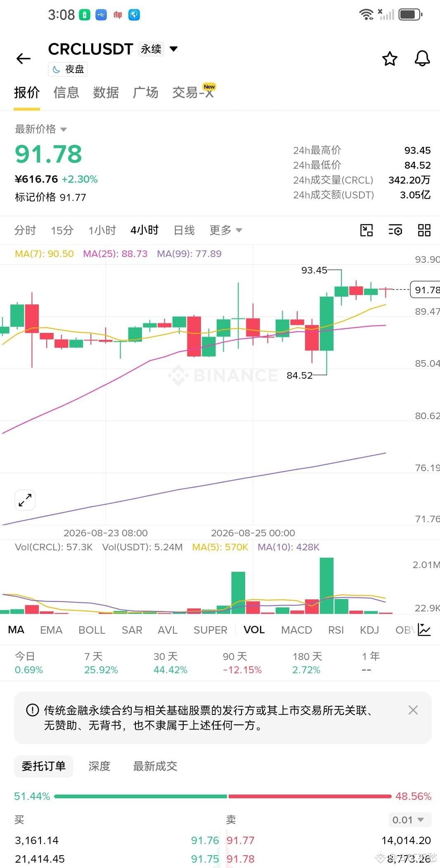The width and height of the screenshot is (440, 868).
Task: Open the 委托订单 order book tab
Action: [44, 766]
